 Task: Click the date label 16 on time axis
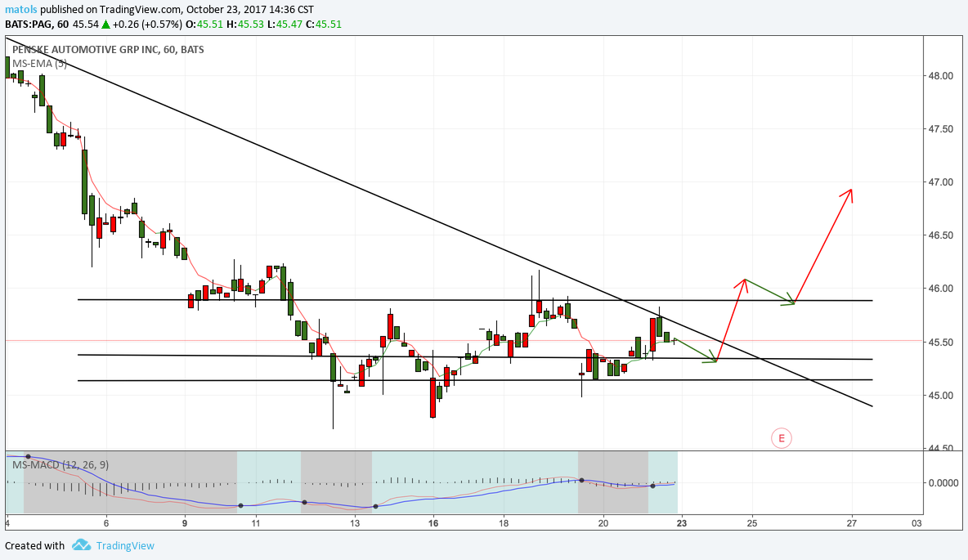[433, 523]
